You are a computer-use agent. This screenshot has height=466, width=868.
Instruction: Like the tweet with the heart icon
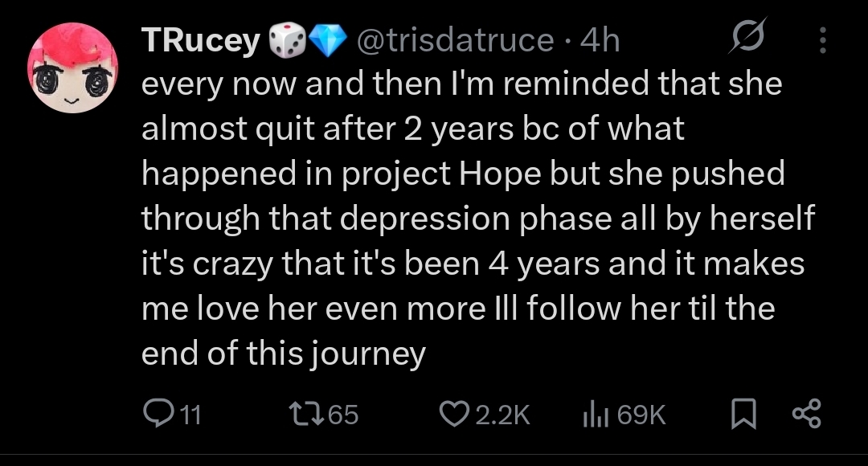[x=454, y=414]
